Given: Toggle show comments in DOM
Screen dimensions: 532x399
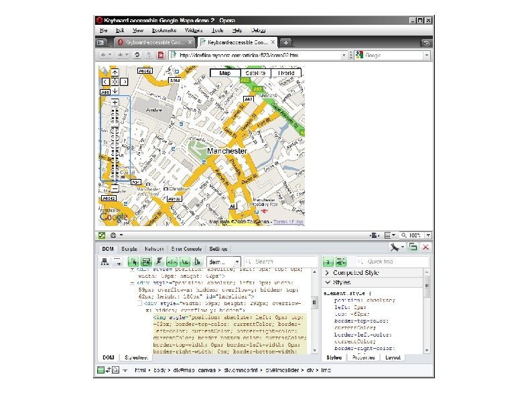Looking at the screenshot, I should pos(172,262).
